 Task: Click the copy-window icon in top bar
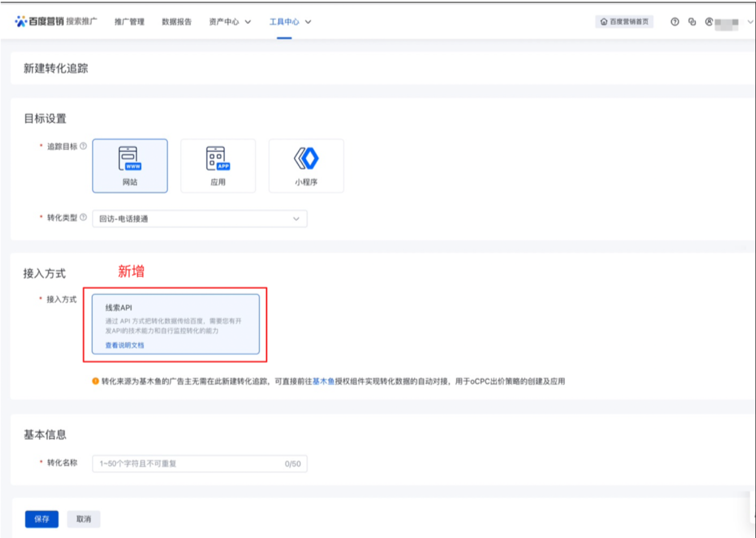coord(692,22)
